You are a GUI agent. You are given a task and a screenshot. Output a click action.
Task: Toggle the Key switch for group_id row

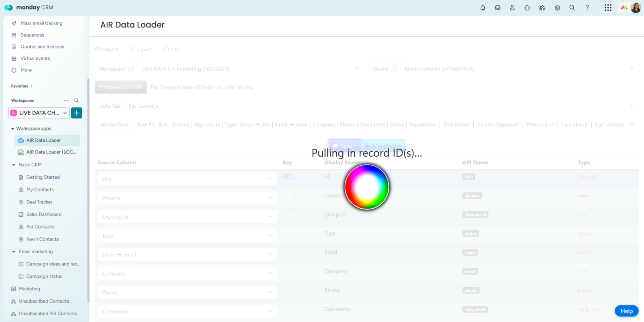coord(288,214)
